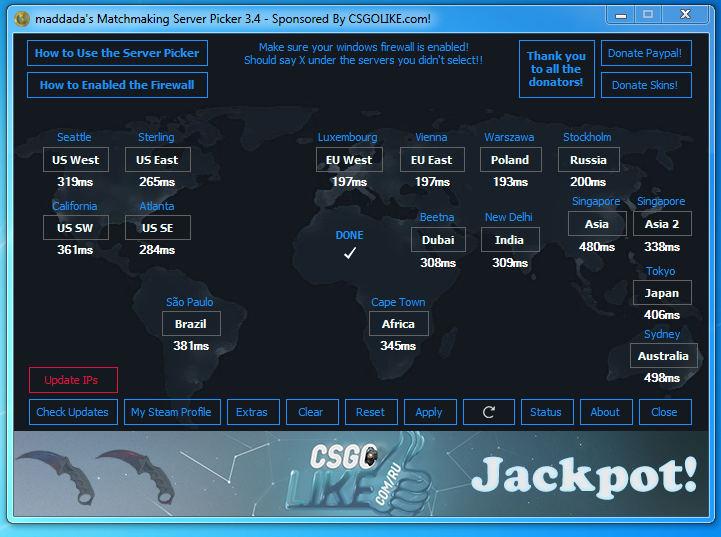Screen dimensions: 721x537
Task: Click the red Update IPs button
Action: pyautogui.click(x=73, y=380)
